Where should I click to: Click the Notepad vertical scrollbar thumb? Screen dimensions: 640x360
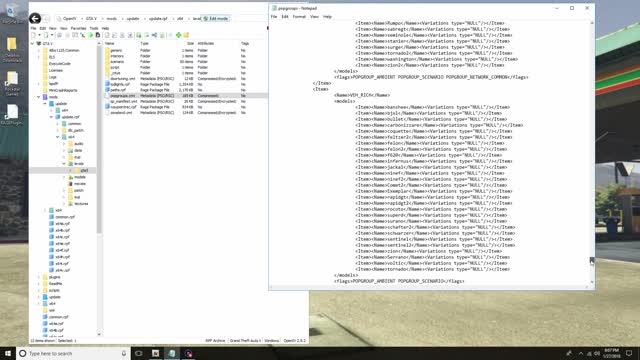(592, 261)
